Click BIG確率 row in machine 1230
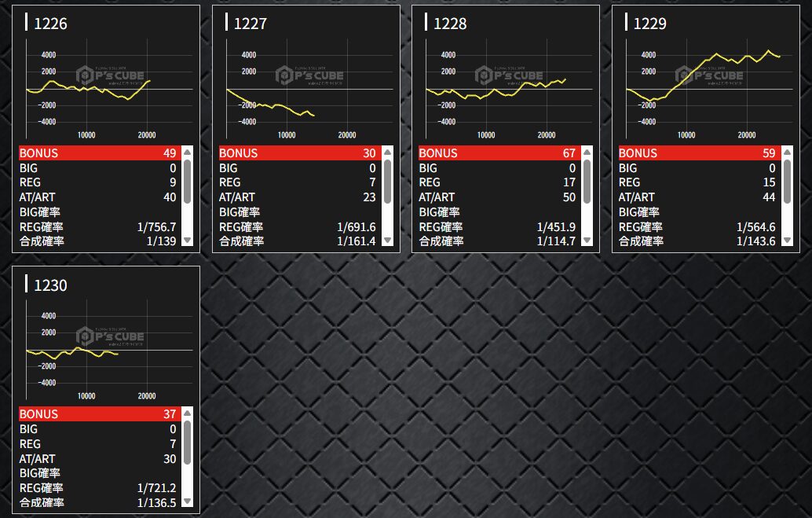The width and height of the screenshot is (812, 518). coord(100,473)
